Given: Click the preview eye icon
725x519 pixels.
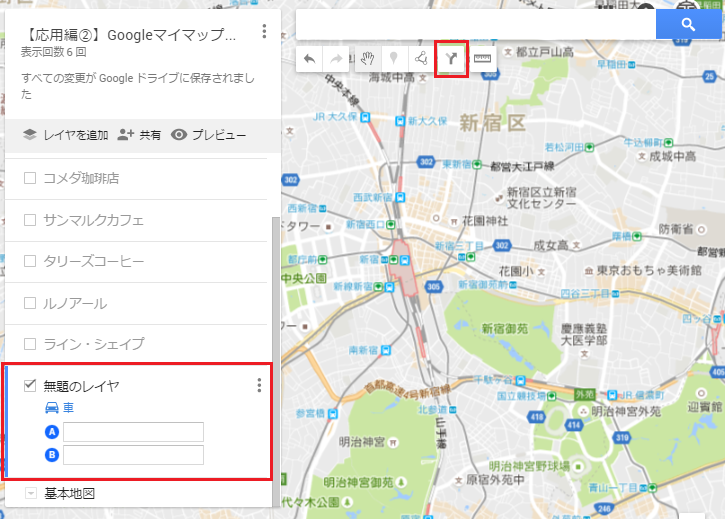Looking at the screenshot, I should coord(179,135).
